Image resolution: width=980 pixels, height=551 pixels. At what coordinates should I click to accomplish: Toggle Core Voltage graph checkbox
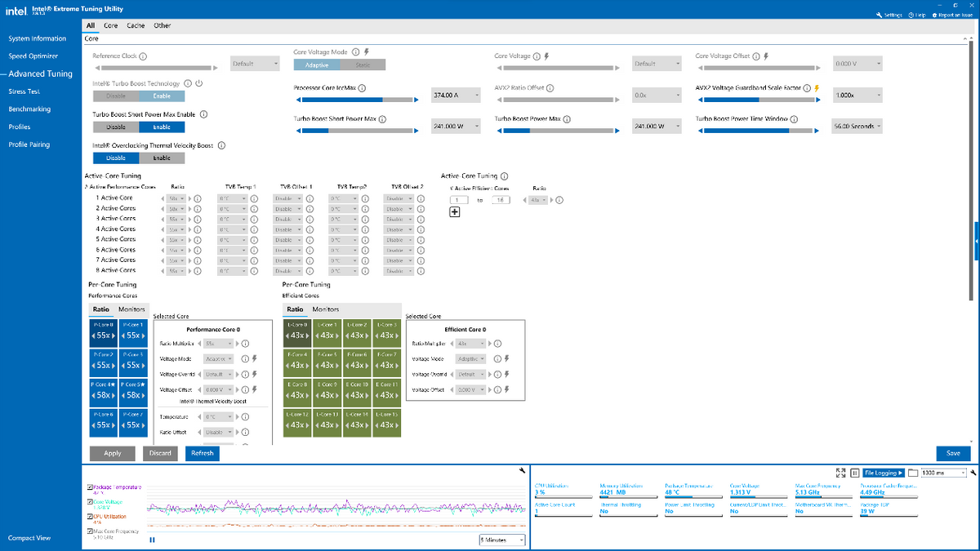pyautogui.click(x=90, y=502)
